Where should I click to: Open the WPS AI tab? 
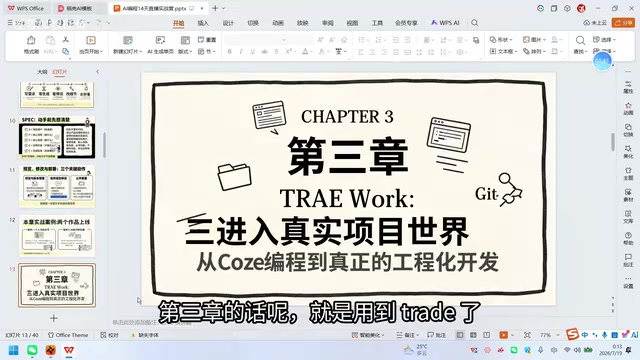[445, 23]
